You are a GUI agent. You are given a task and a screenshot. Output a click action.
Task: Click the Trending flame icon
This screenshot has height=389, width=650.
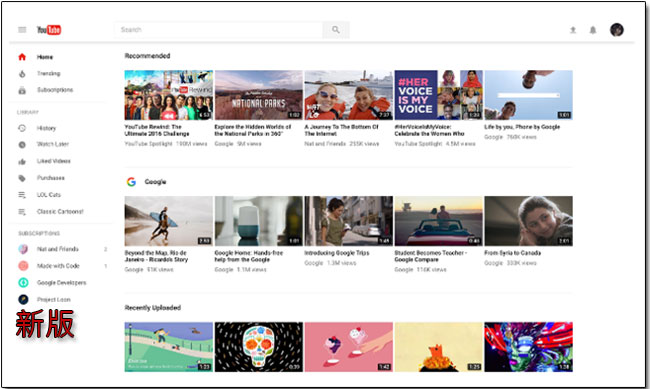(22, 74)
